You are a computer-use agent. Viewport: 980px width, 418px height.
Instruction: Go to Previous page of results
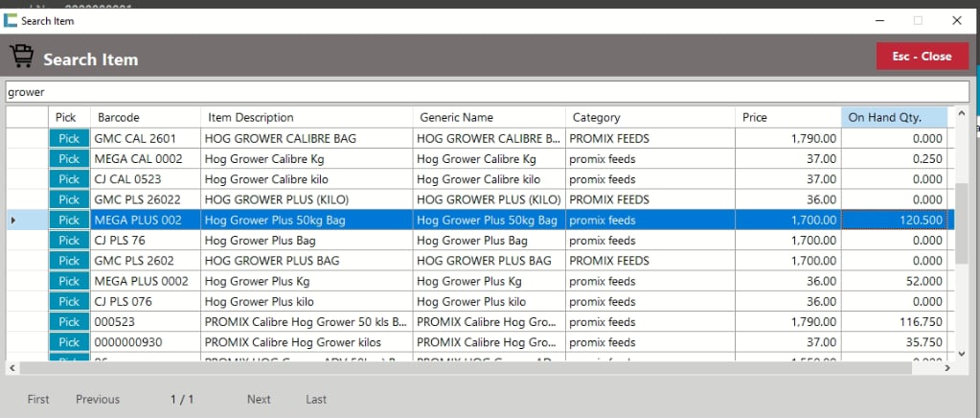pos(98,399)
